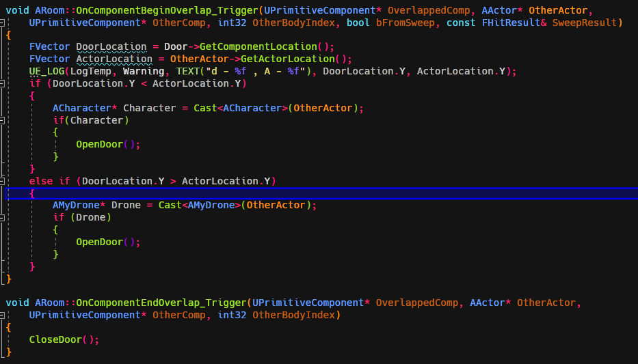The image size is (638, 364).
Task: Collapse the 'if (DoorLocation.Y < ActorLocation.Y)' block
Action: (x=2, y=84)
